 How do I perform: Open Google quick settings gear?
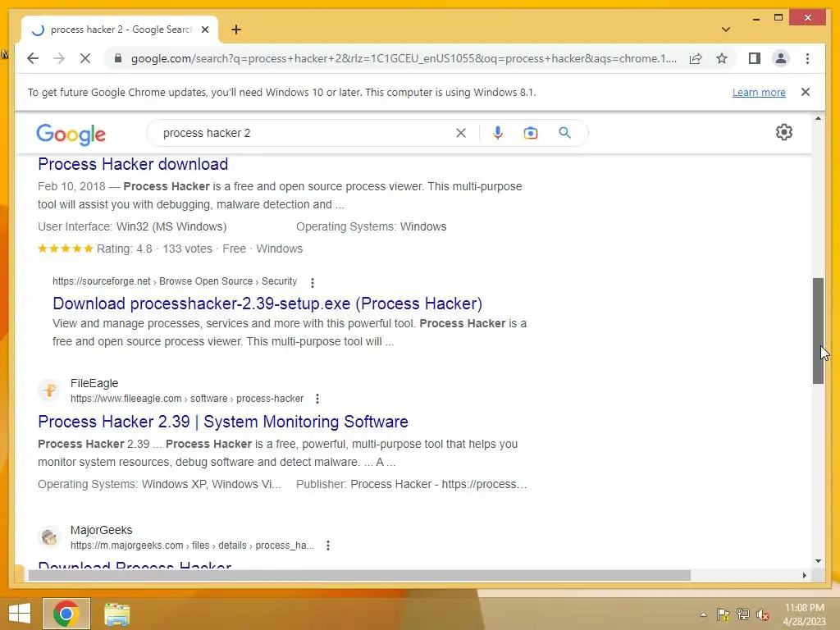coord(783,132)
